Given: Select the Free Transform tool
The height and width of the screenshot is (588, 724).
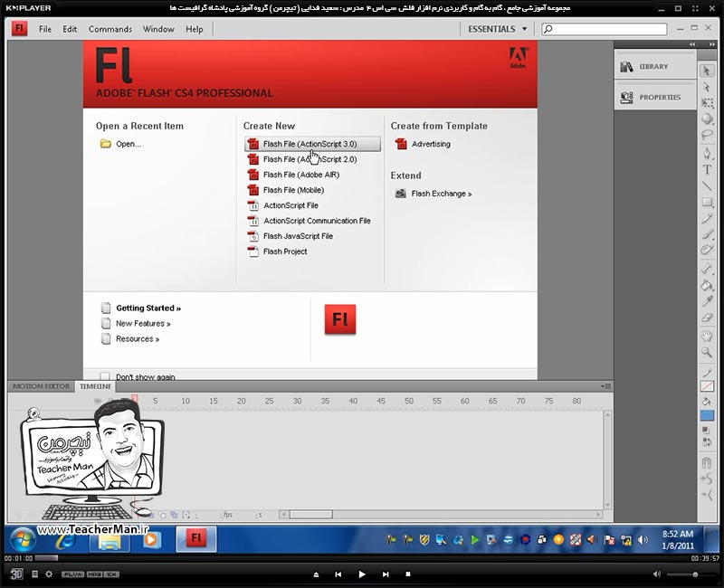Looking at the screenshot, I should tap(707, 103).
